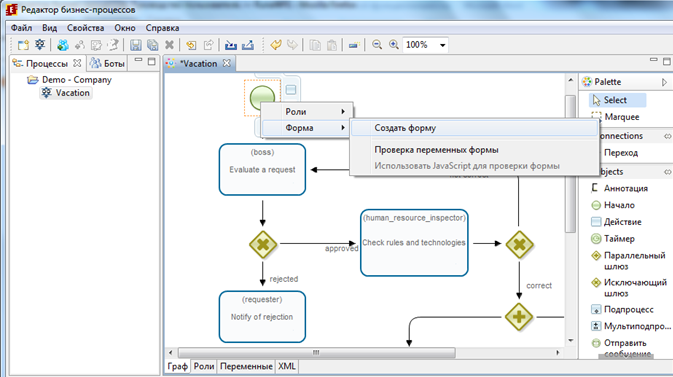Image resolution: width=673 pixels, height=377 pixels.
Task: Choose Создать форму menu entry
Action: 475,128
